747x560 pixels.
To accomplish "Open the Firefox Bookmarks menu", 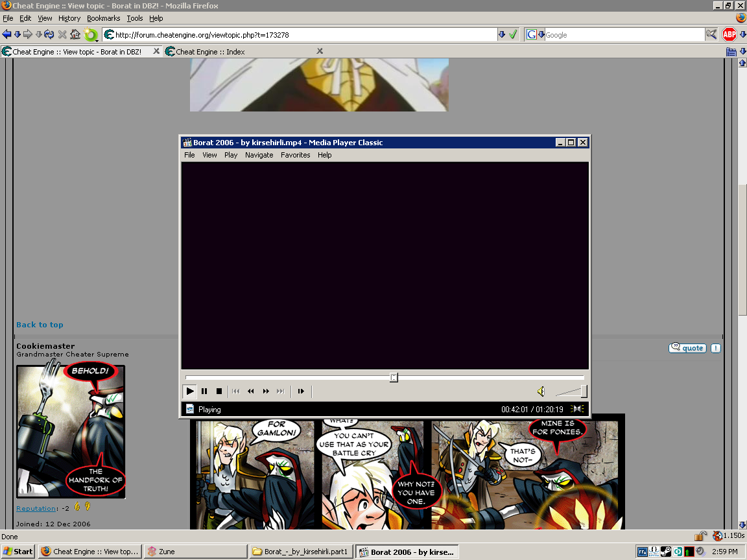I will point(103,18).
